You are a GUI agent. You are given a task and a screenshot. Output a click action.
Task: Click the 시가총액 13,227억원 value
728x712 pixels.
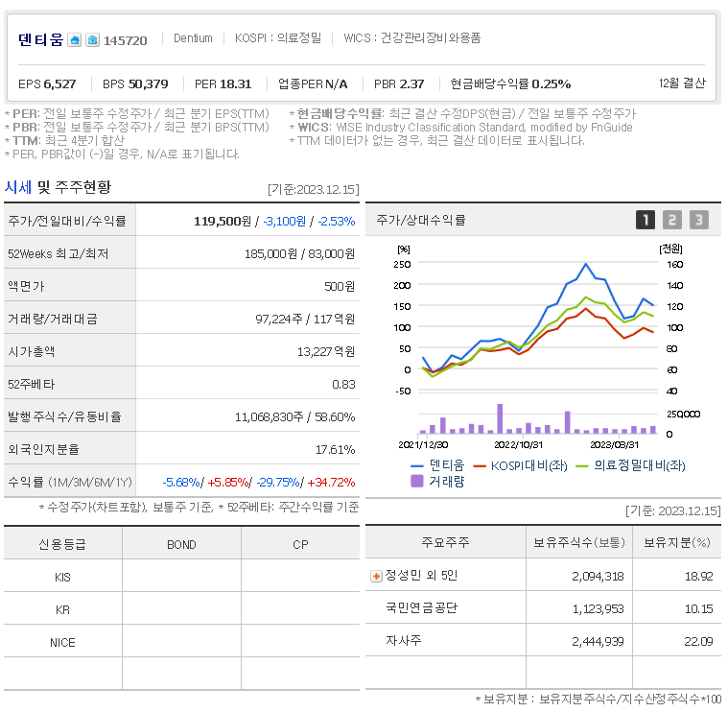pyautogui.click(x=326, y=351)
